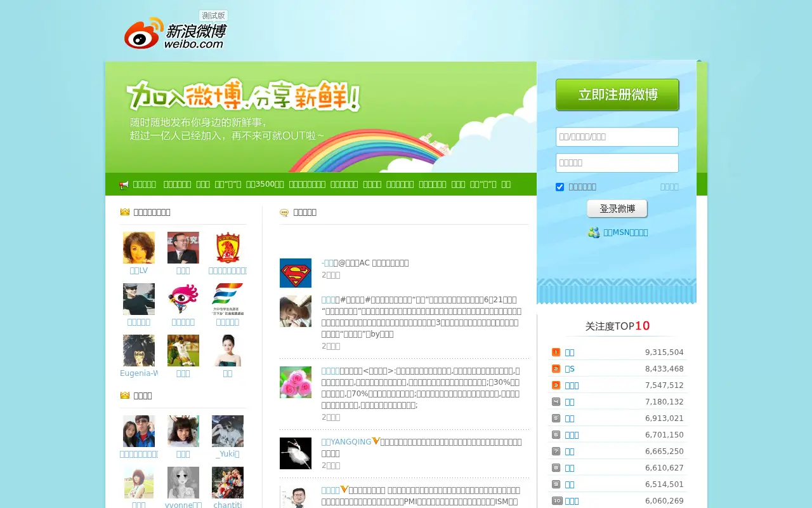Click rank 10 badge beside 6,060,269
812x508 pixels.
557,501
